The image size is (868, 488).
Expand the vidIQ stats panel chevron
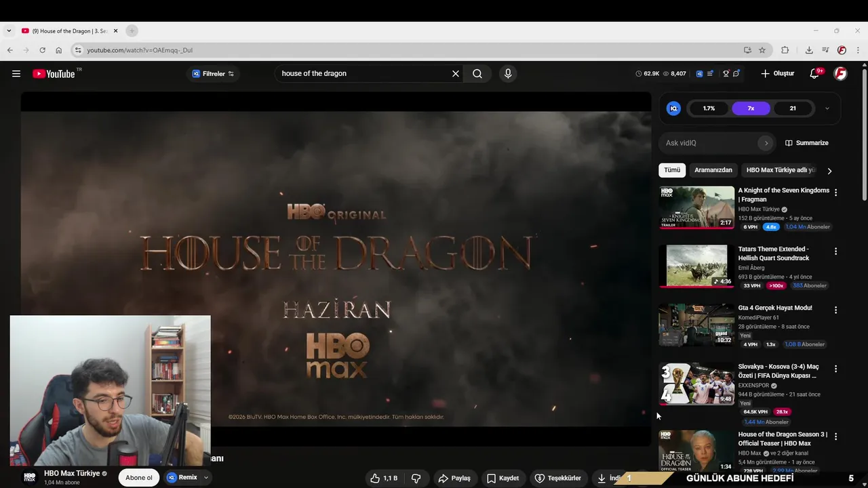pos(827,108)
